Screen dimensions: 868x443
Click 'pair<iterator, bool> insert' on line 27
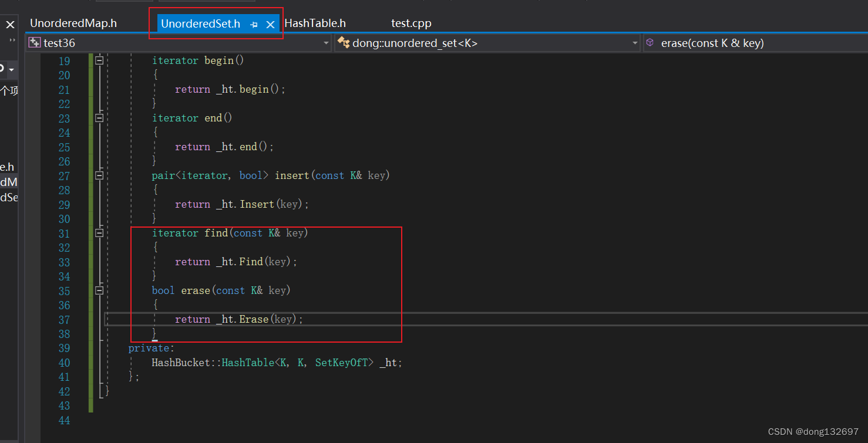coord(231,175)
